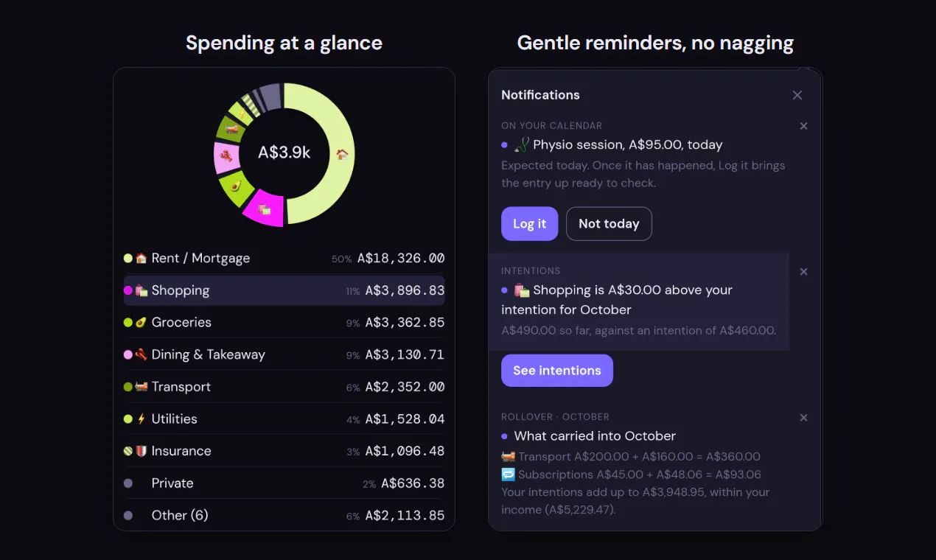Dismiss the Rollover October notification

pos(804,418)
